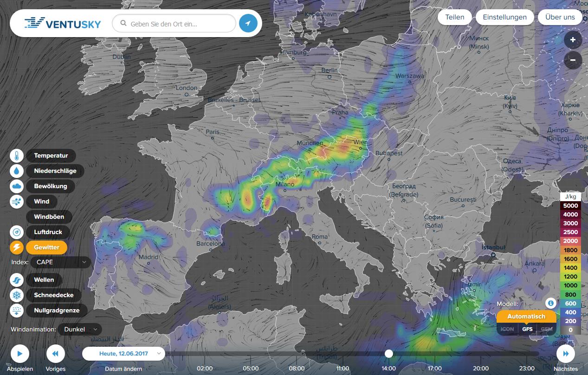Zoom in with the plus button
588x375 pixels.
[573, 40]
